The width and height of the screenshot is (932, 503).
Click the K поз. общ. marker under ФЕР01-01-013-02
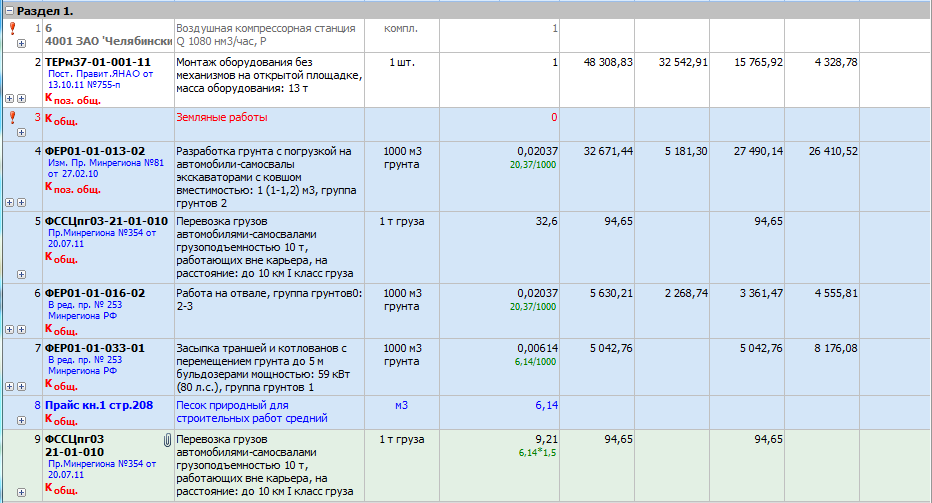(72, 188)
